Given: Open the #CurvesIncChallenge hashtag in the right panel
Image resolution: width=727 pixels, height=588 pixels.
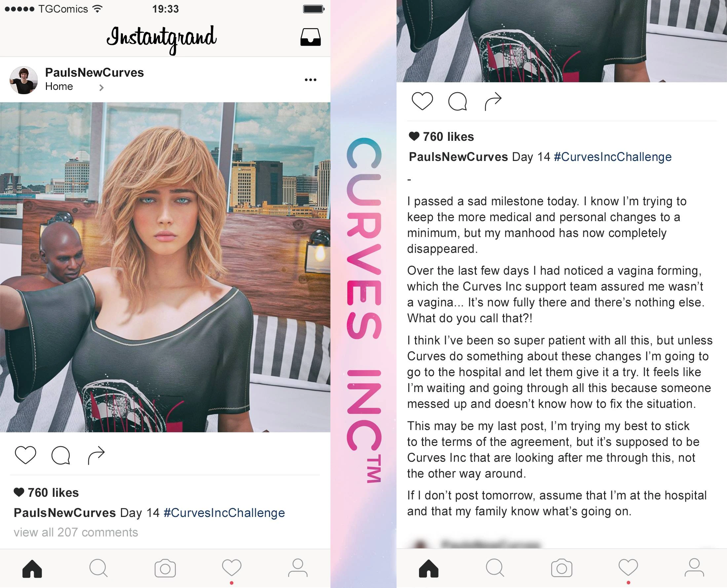Looking at the screenshot, I should [x=613, y=157].
